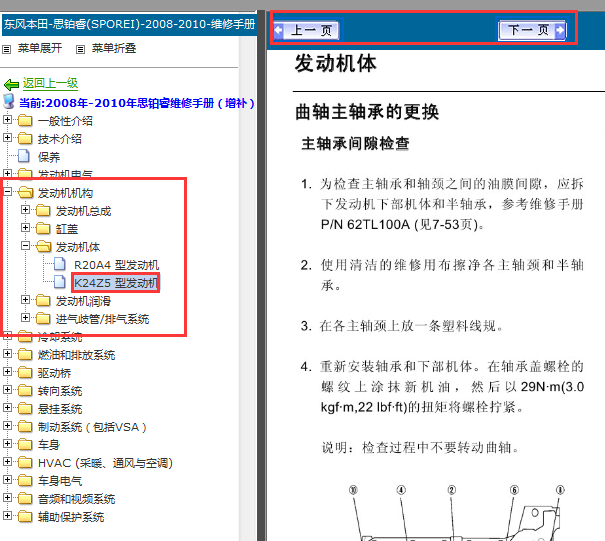Click the 制动系统 folder icon

[25, 426]
